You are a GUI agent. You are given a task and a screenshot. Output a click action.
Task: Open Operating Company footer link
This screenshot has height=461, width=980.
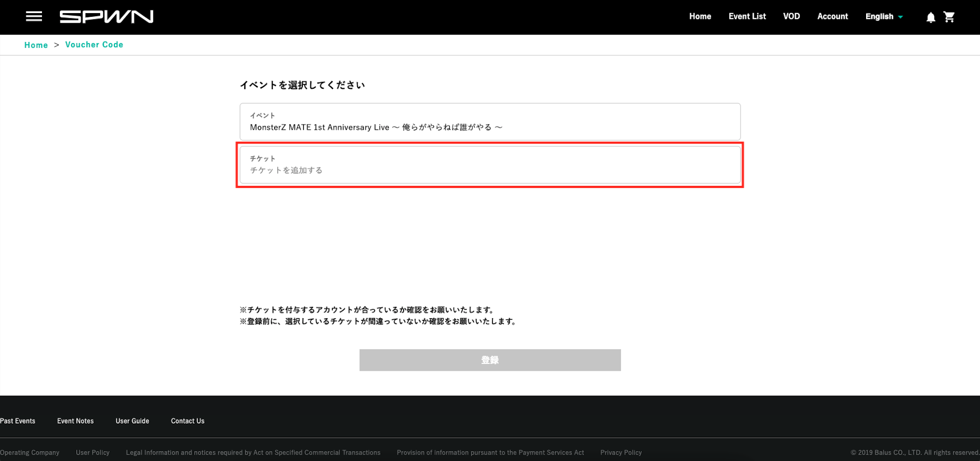point(29,453)
